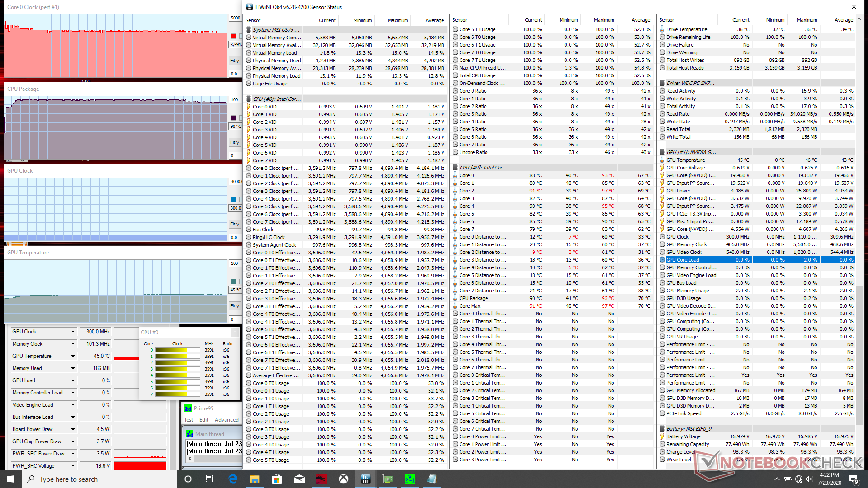
Task: Click the taskbar clock showing 4:22 PM
Action: 829,479
